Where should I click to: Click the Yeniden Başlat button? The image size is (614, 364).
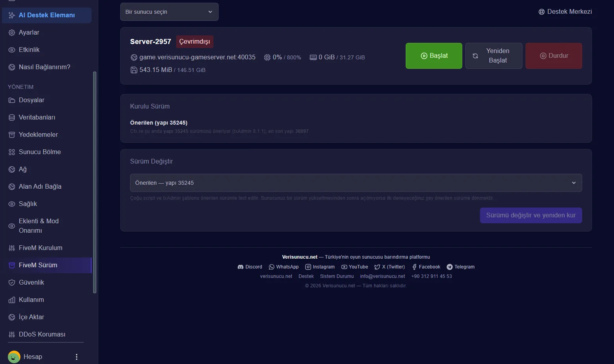[494, 56]
